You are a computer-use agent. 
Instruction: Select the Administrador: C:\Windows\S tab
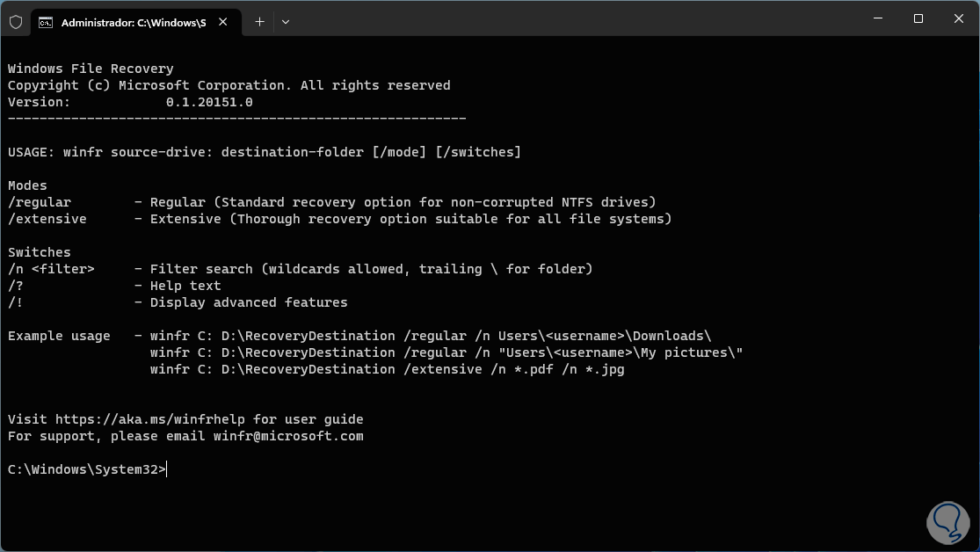coord(132,22)
